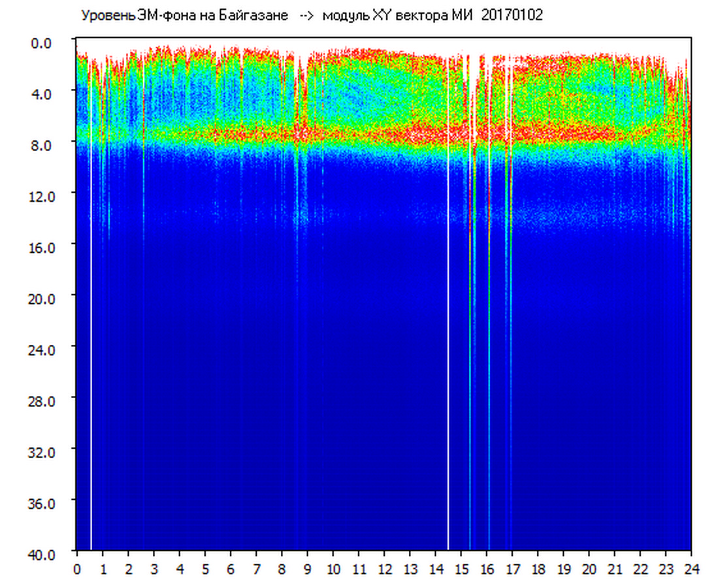Click the 'модуль XY вектора МИ' title part
Viewport: 716px width, 588px height.
click(400, 16)
